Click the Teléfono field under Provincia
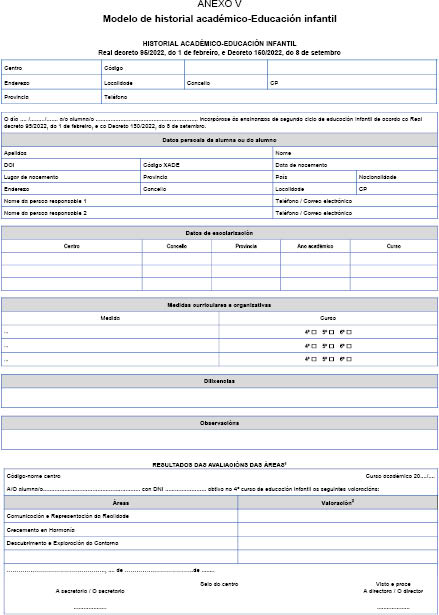This screenshot has height=615, width=439. 269,97
